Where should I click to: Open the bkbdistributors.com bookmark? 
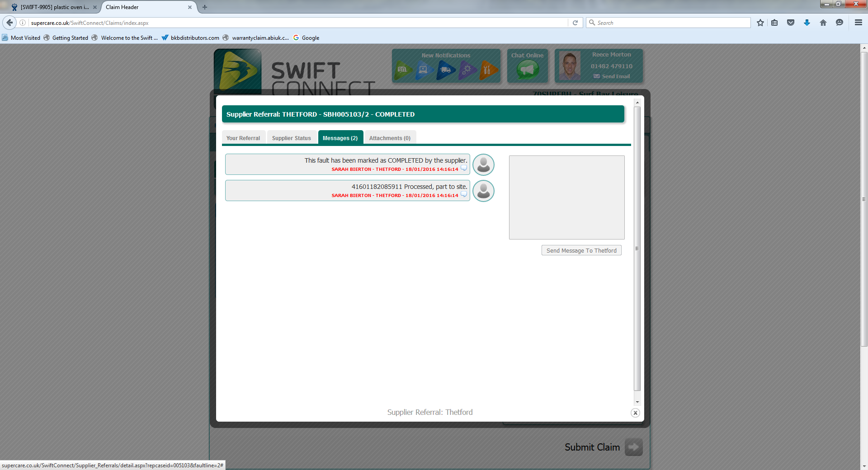tap(190, 38)
